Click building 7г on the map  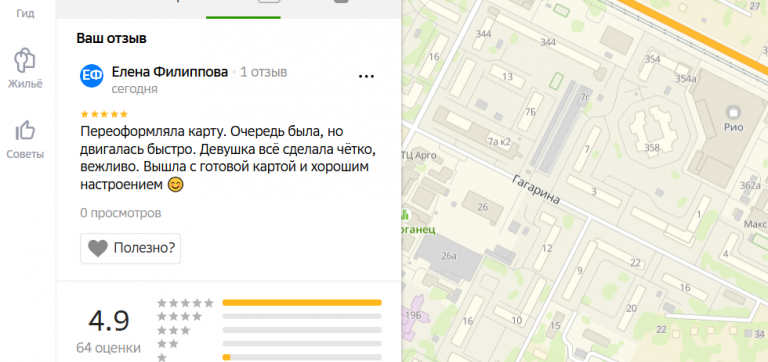[x=584, y=97]
